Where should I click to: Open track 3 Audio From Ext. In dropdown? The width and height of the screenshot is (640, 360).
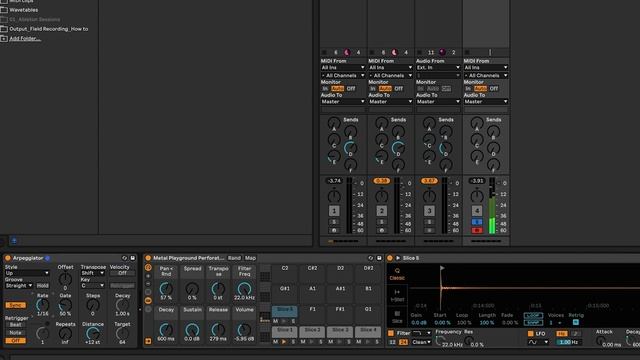click(438, 67)
